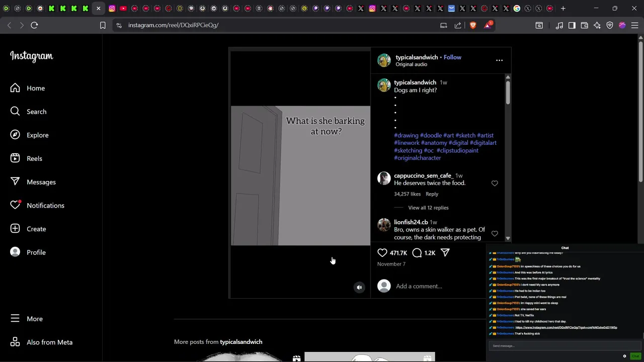Screen dimensions: 644x362
Task: Expand View all 12 replies
Action: 428,208
